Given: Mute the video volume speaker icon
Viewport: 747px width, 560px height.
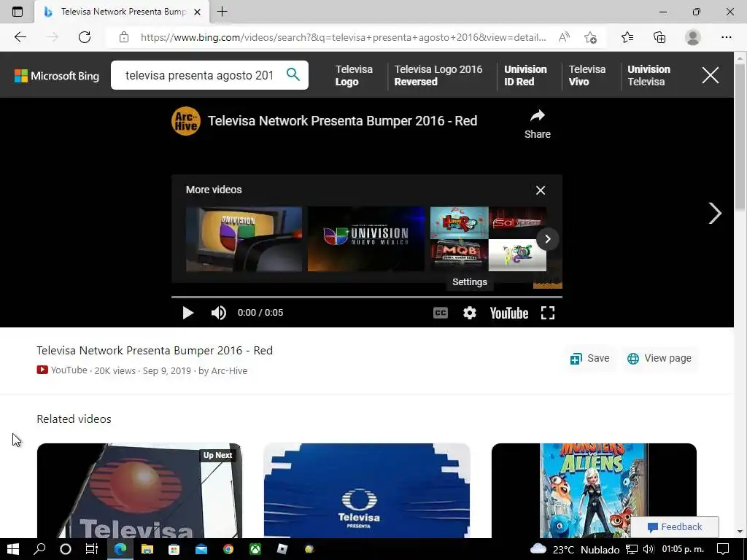Looking at the screenshot, I should tap(219, 313).
